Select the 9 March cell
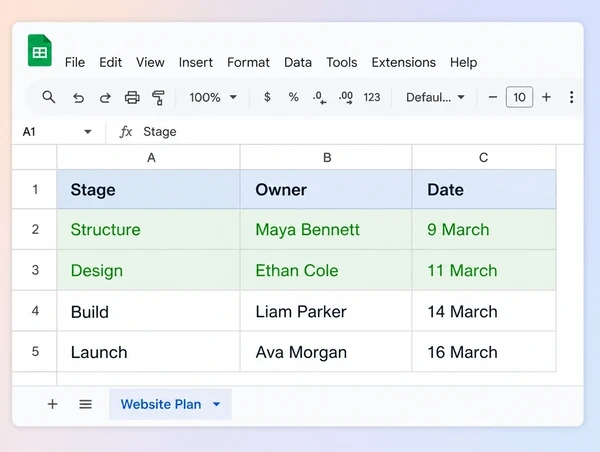 click(484, 229)
